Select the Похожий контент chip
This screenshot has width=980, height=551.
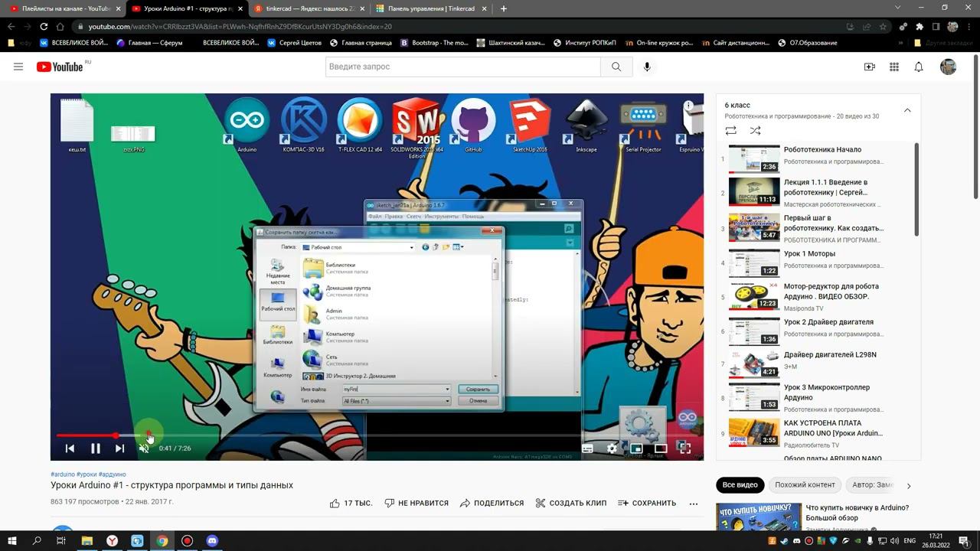coord(805,485)
